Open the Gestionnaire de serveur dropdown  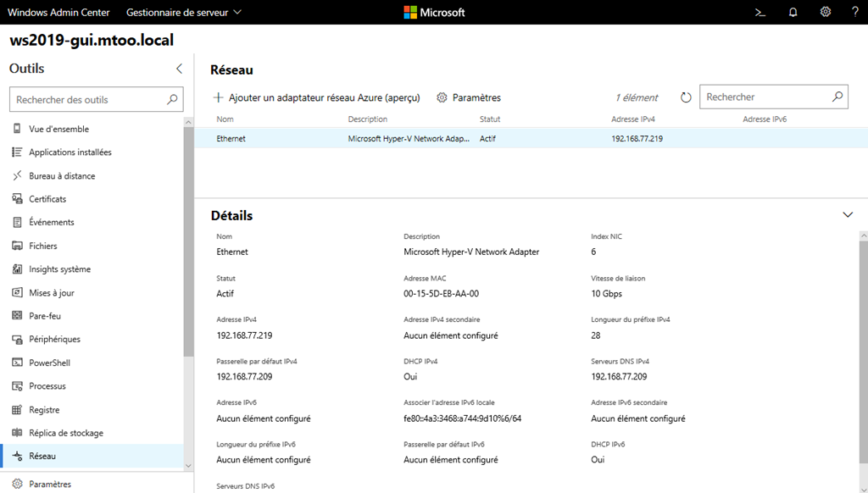183,12
